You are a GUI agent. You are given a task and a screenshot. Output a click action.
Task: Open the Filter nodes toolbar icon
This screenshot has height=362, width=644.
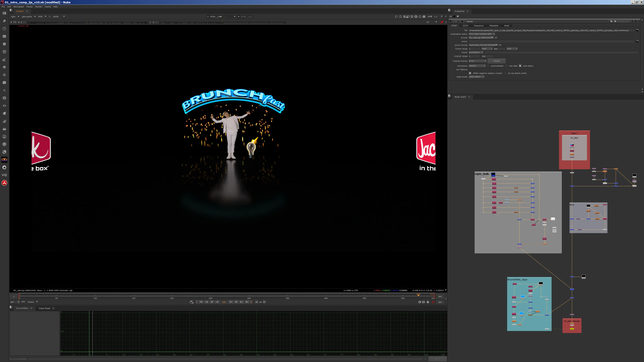tap(4, 52)
